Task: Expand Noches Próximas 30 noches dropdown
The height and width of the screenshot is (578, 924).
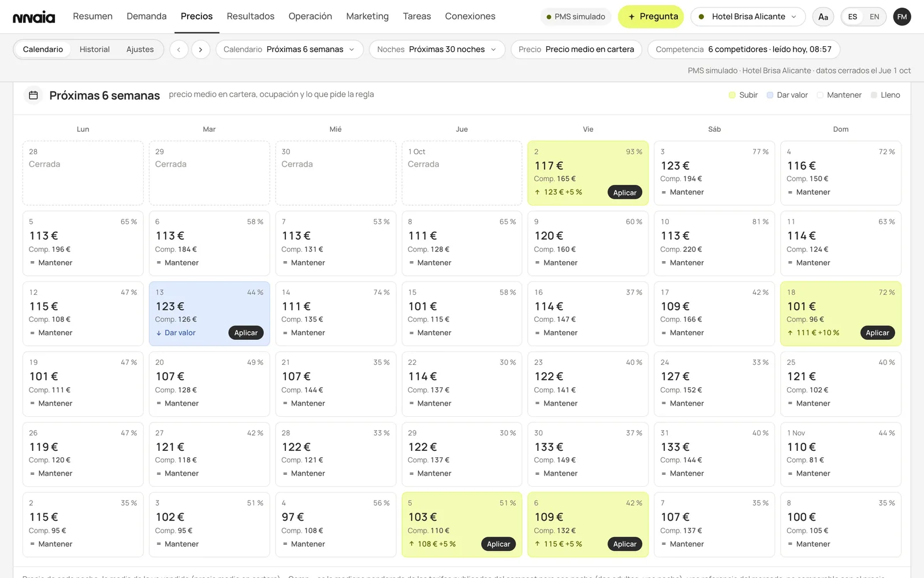Action: pyautogui.click(x=437, y=50)
